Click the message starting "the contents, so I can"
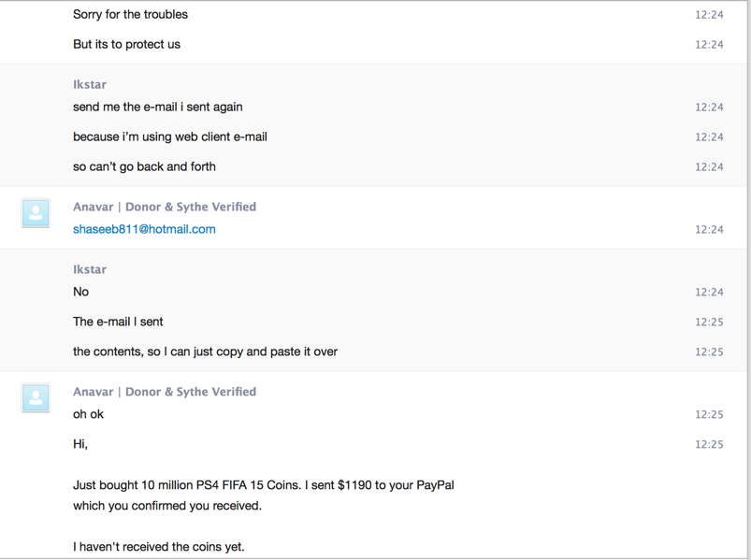751x560 pixels. [205, 352]
